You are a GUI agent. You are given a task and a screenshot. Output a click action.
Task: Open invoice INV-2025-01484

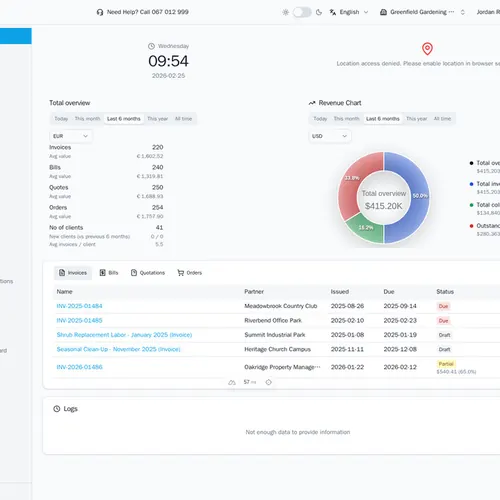click(x=79, y=306)
